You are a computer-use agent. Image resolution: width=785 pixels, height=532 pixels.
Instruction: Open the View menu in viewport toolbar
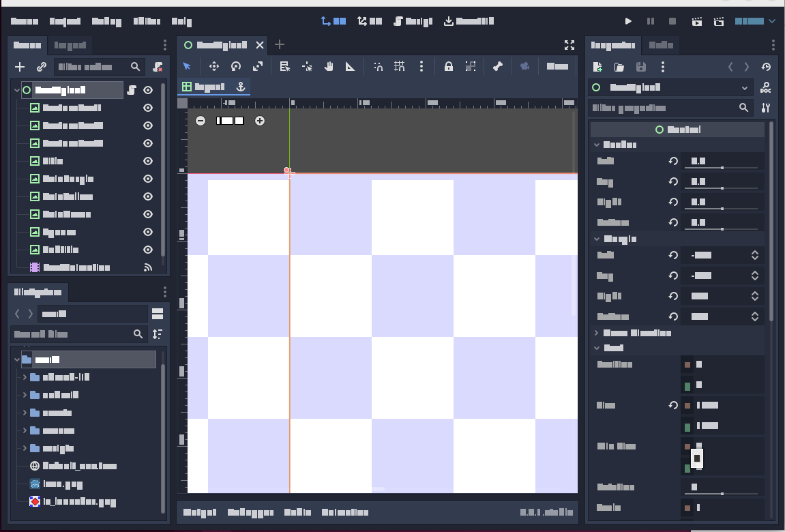[557, 66]
